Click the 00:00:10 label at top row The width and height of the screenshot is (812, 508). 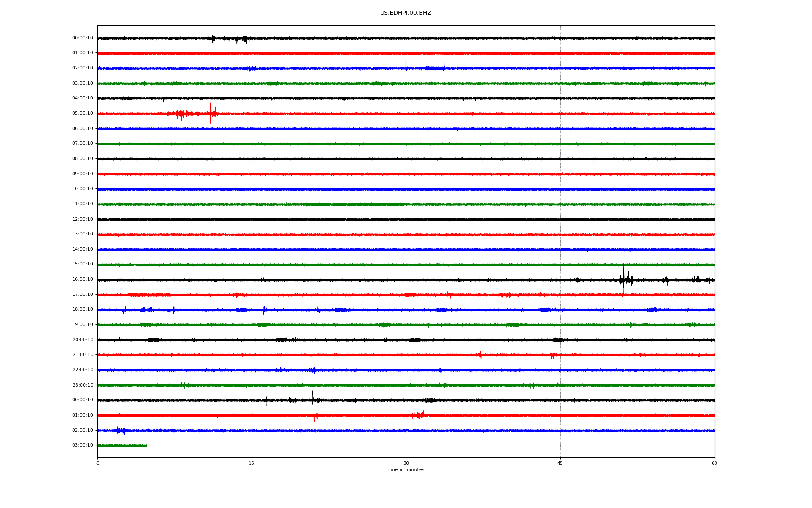[82, 38]
